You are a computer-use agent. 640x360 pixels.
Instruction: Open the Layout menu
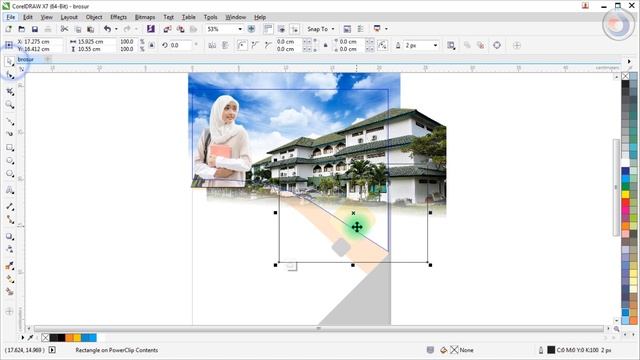(69, 17)
